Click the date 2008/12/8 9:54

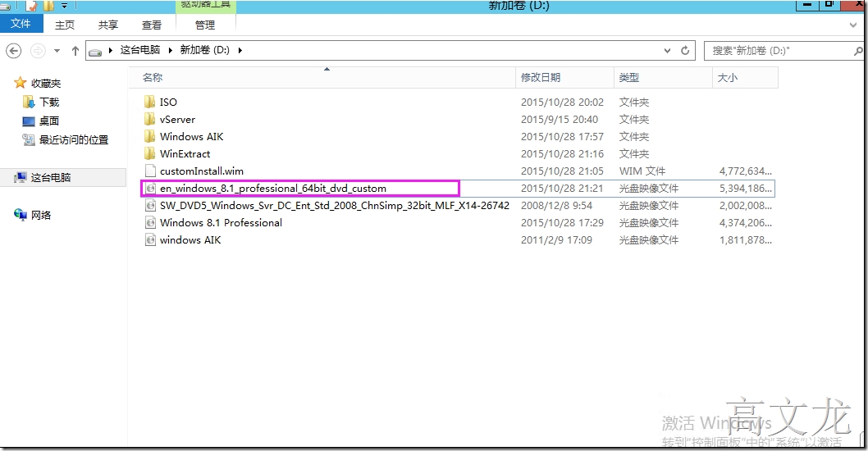(x=556, y=205)
